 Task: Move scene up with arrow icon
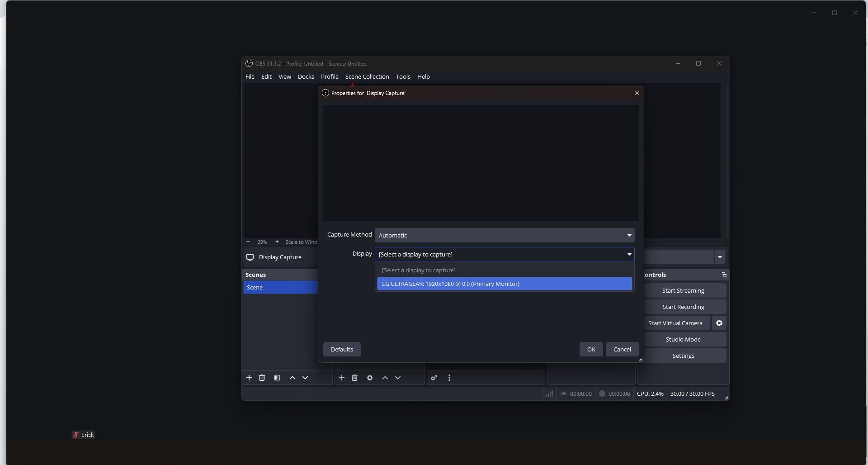pos(292,378)
